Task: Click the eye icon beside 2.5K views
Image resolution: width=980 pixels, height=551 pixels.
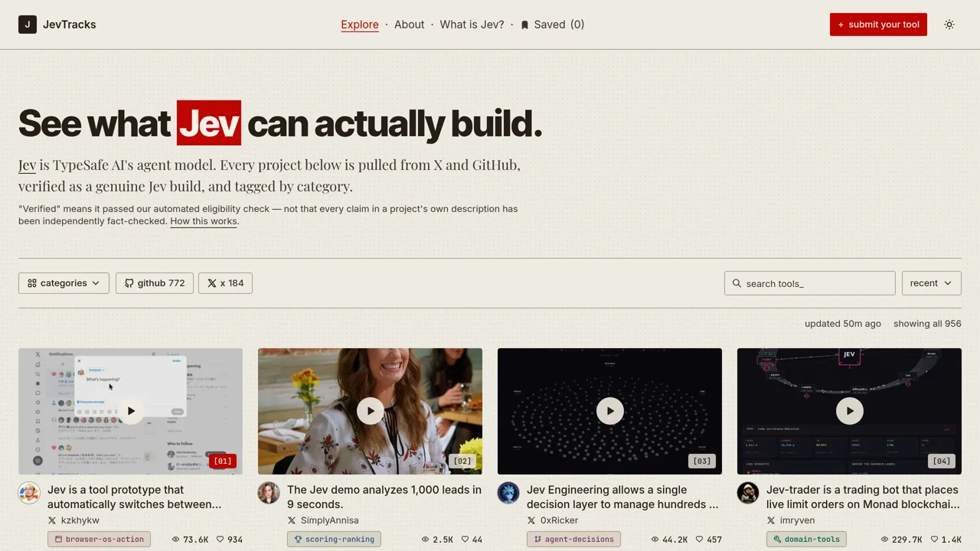Action: click(x=426, y=540)
